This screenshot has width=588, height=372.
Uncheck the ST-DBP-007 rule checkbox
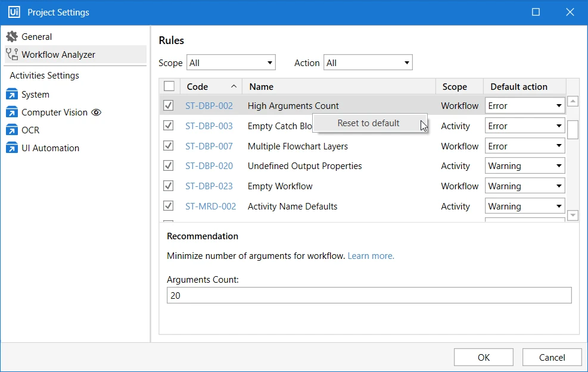point(169,146)
